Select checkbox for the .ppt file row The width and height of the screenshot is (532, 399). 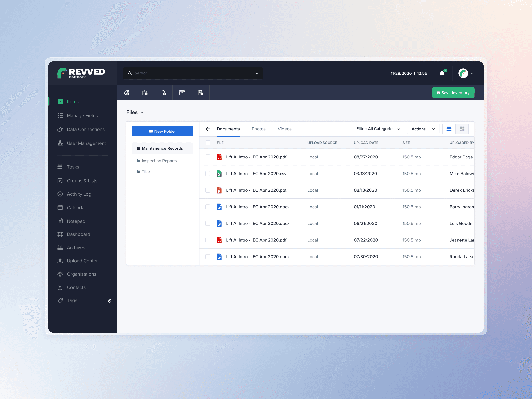pos(208,190)
